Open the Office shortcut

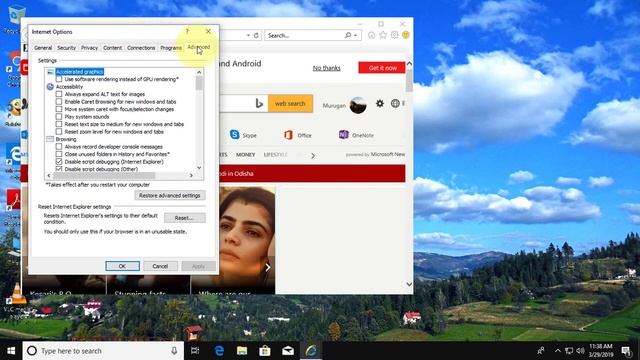point(298,135)
